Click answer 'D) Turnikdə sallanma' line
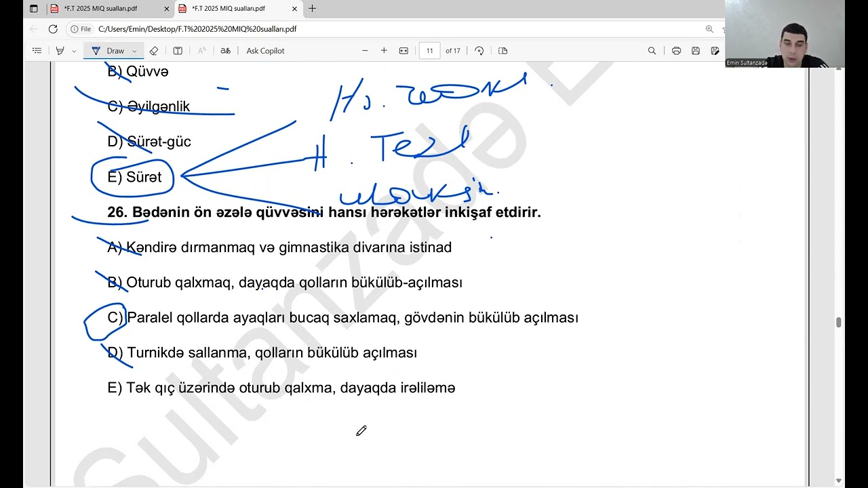The width and height of the screenshot is (868, 488). pyautogui.click(x=262, y=353)
